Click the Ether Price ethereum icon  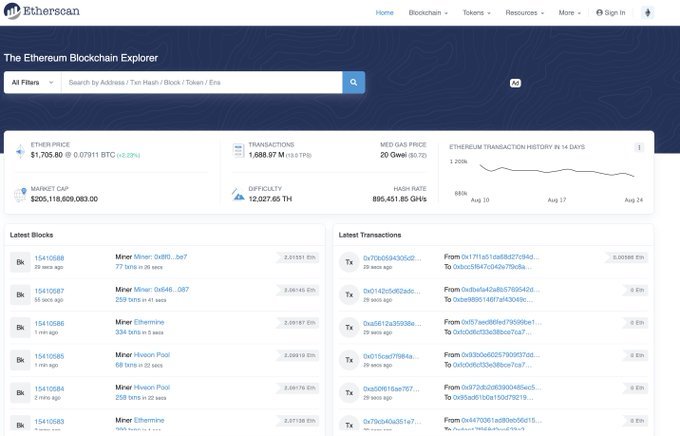click(x=20, y=151)
